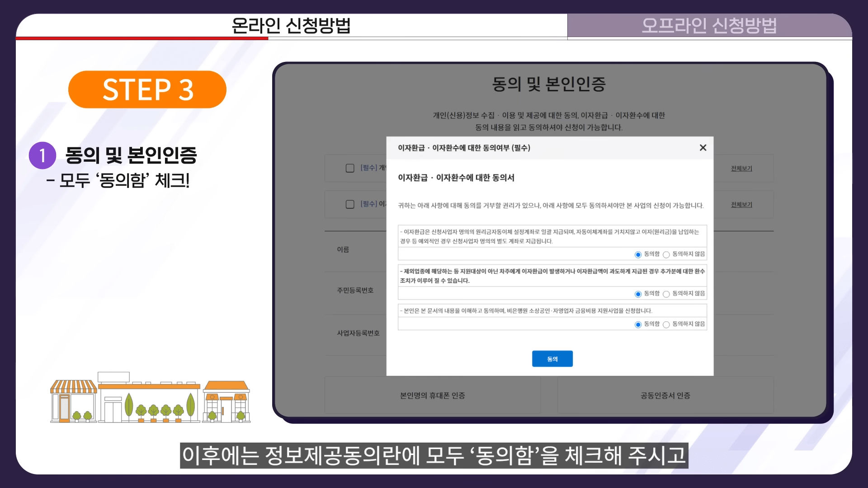This screenshot has width=868, height=488.
Task: Click '공동인증서 인증' button
Action: [x=665, y=395]
